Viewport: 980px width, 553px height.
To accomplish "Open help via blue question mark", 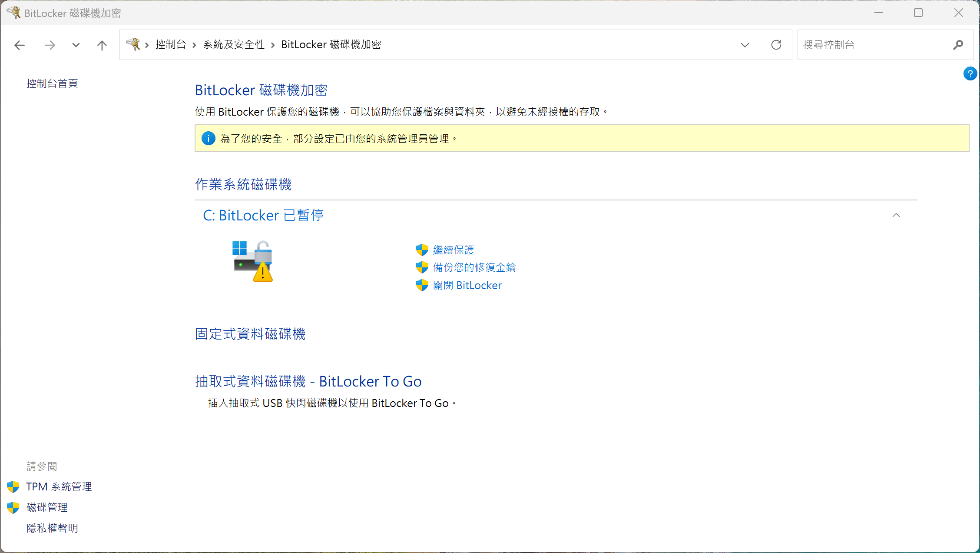I will [x=970, y=73].
